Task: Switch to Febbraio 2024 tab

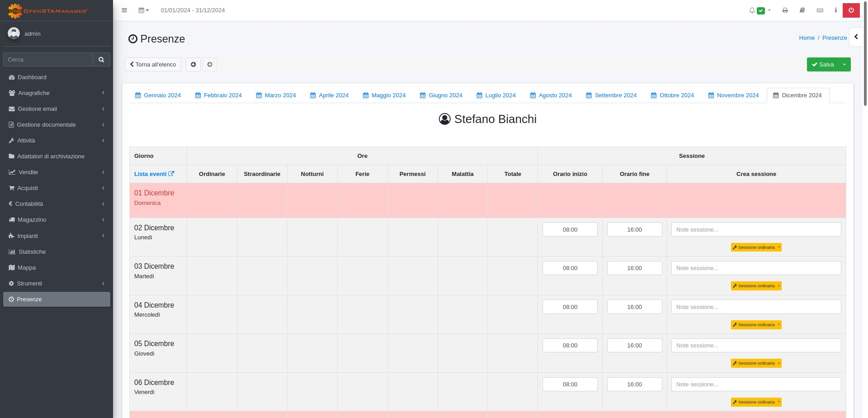Action: click(218, 95)
